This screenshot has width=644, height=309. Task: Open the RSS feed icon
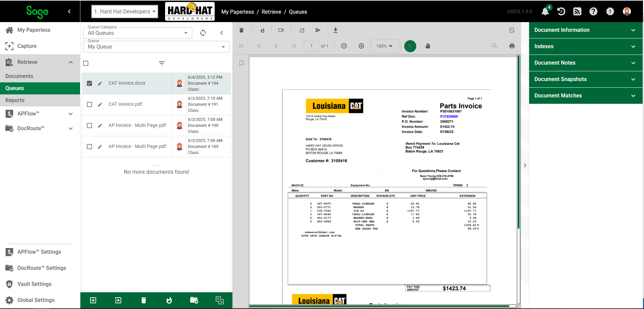[577, 11]
